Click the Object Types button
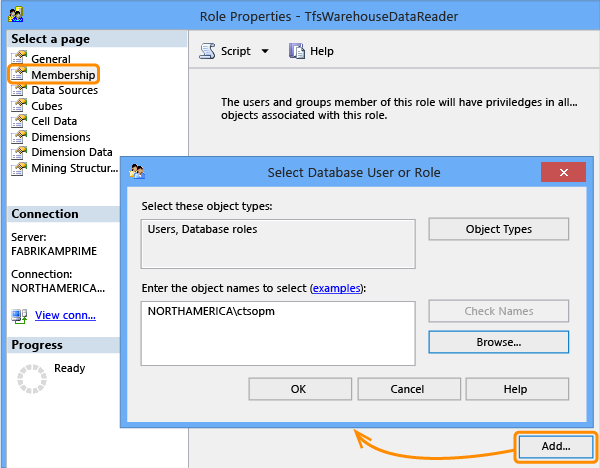The height and width of the screenshot is (468, 600). click(x=499, y=229)
